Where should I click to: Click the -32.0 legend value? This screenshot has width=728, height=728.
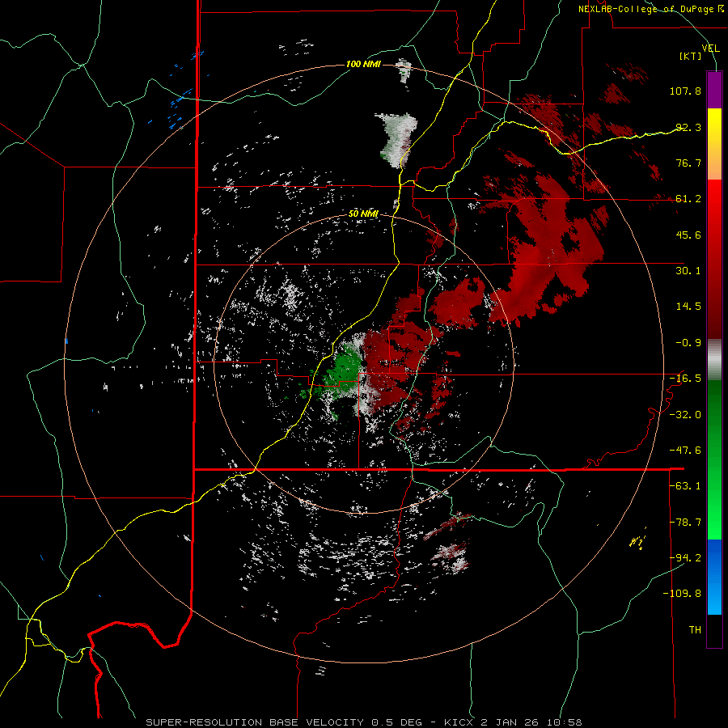(685, 414)
